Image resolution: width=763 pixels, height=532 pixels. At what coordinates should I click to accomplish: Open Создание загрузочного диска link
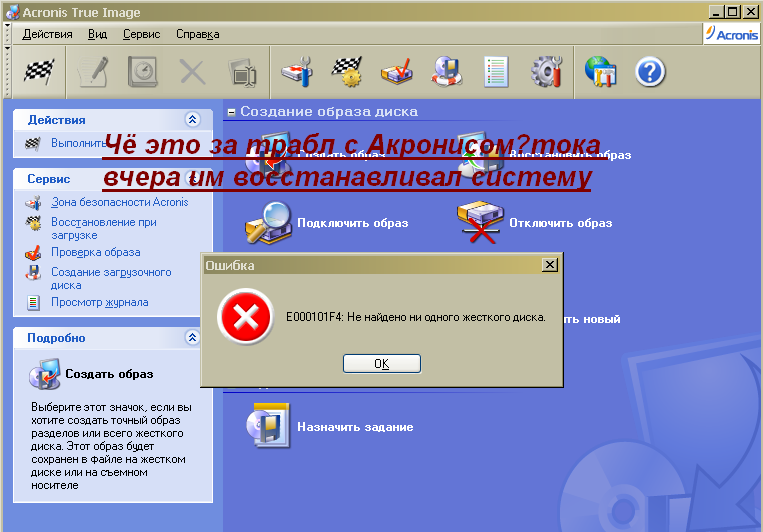tap(111, 278)
